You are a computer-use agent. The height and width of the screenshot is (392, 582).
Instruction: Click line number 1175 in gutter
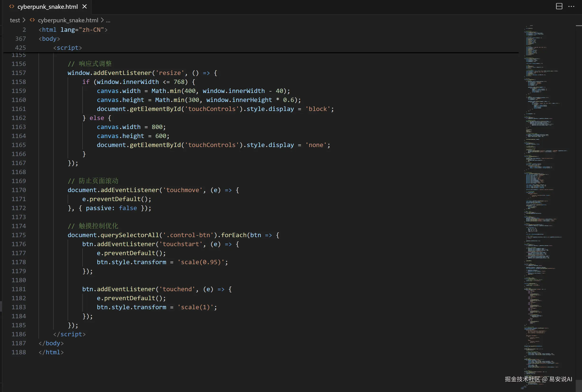click(19, 235)
